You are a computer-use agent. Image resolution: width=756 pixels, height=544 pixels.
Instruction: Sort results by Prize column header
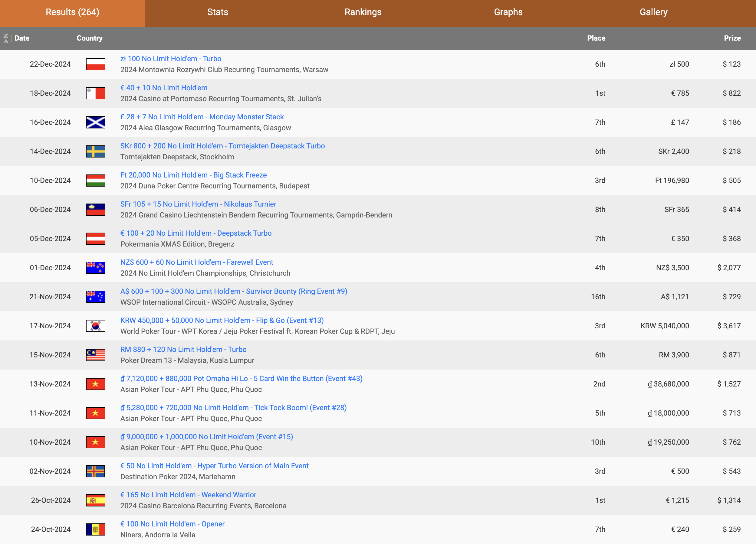coord(732,38)
